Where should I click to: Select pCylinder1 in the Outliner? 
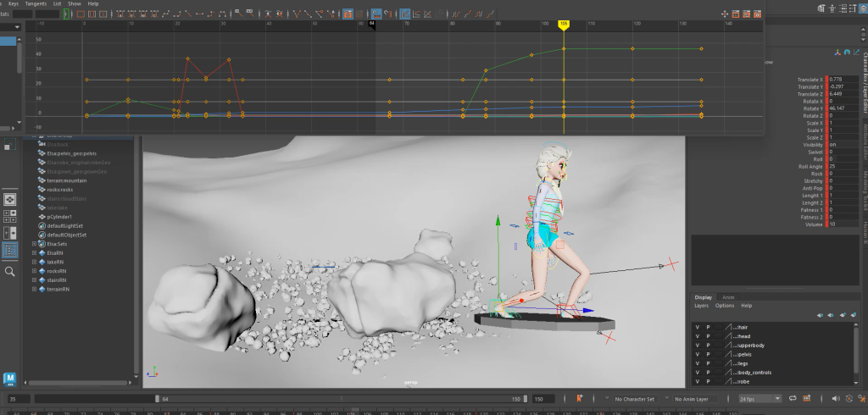[x=59, y=217]
